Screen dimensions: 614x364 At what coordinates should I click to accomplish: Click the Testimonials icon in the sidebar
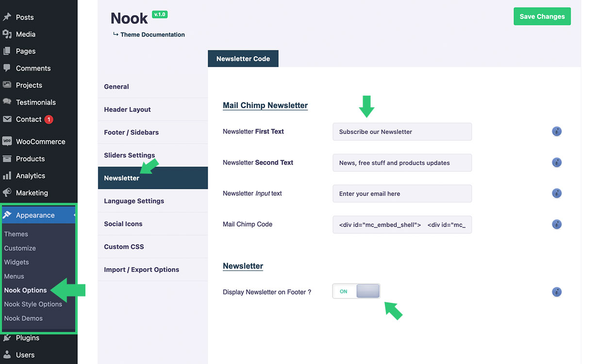click(7, 102)
